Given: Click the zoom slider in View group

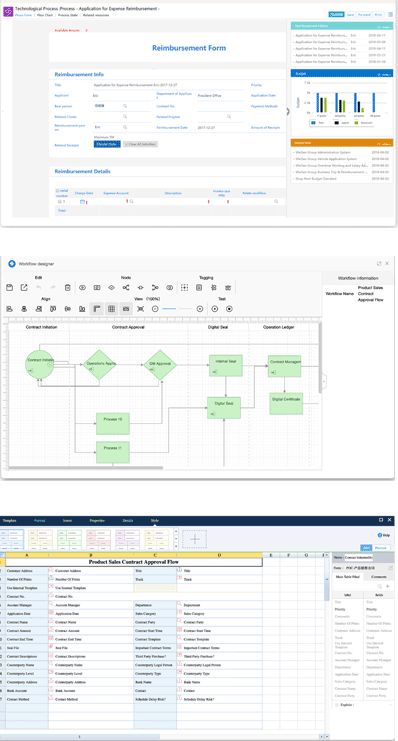Looking at the screenshot, I should pyautogui.click(x=177, y=309).
